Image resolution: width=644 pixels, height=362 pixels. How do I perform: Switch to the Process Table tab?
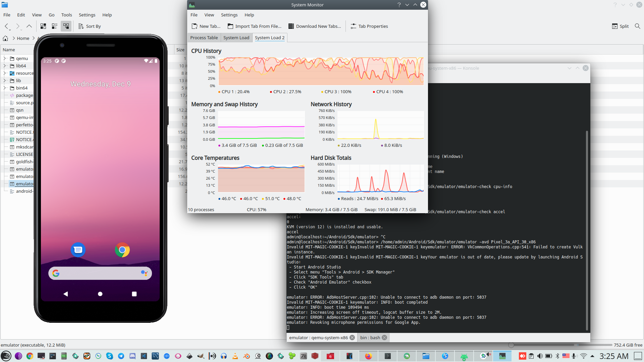(204, 38)
